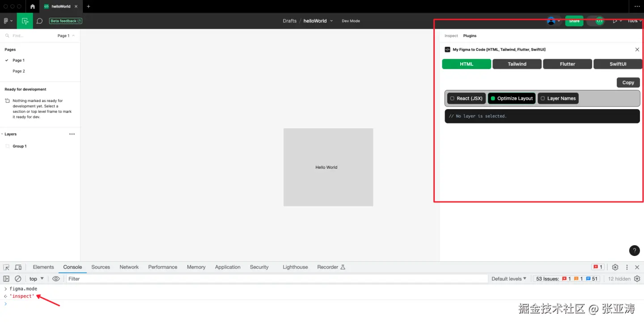Select the SwiftUI output button

pyautogui.click(x=618, y=64)
